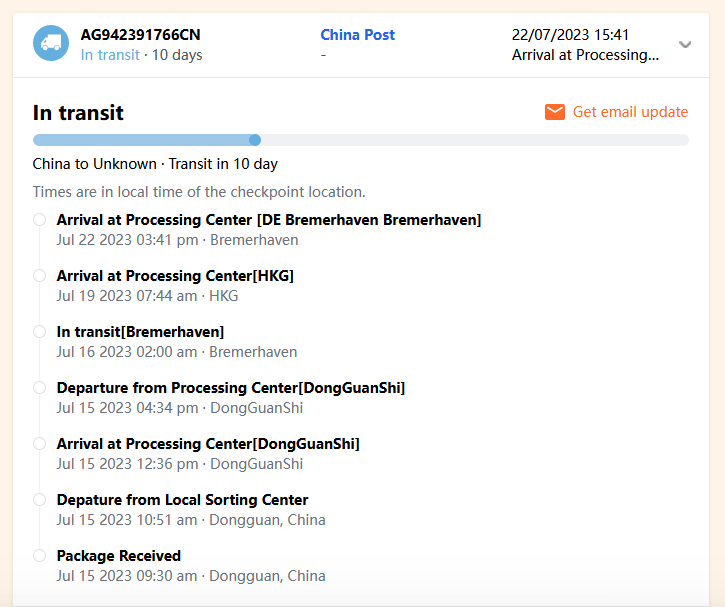Click the orange email envelope icon
This screenshot has width=725, height=607.
pos(555,112)
